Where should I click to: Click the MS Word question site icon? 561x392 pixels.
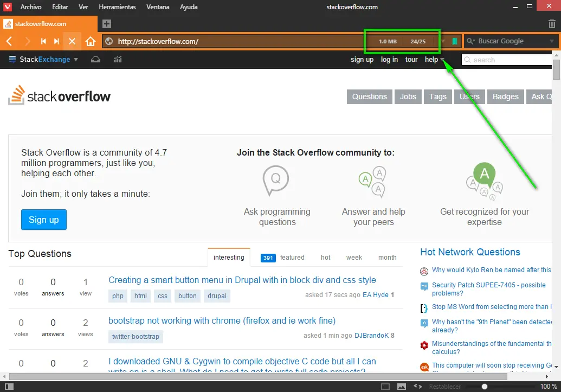[x=424, y=308]
